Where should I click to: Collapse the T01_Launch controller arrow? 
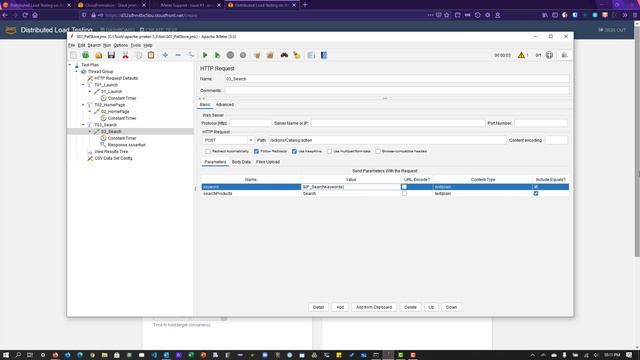pos(83,85)
